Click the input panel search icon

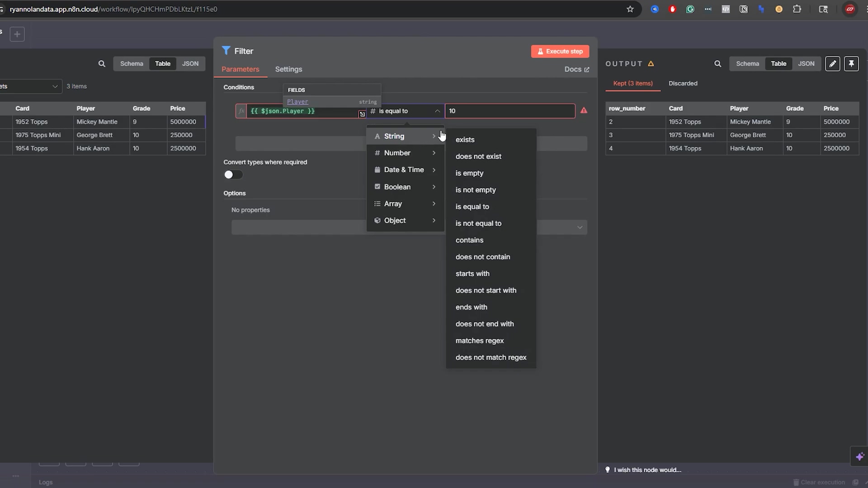(102, 64)
